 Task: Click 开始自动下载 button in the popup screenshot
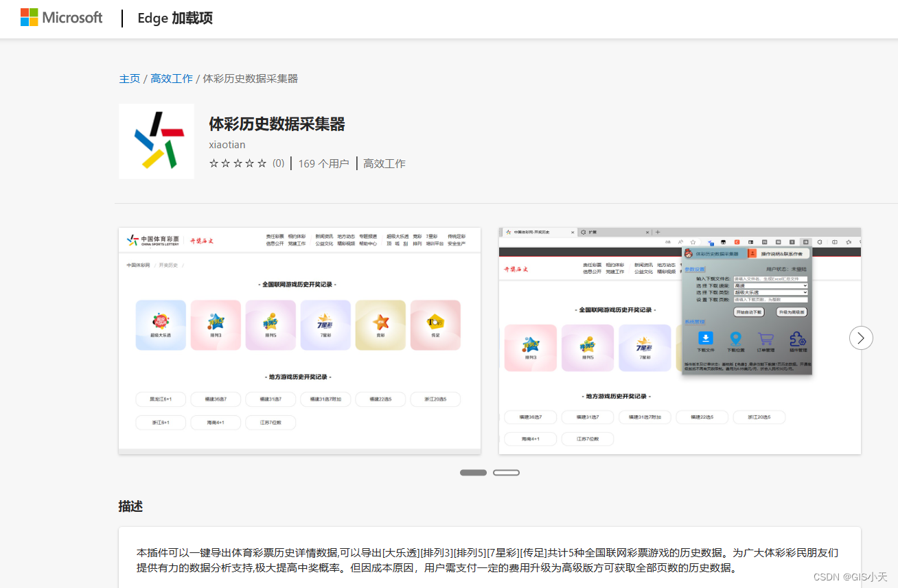click(749, 312)
